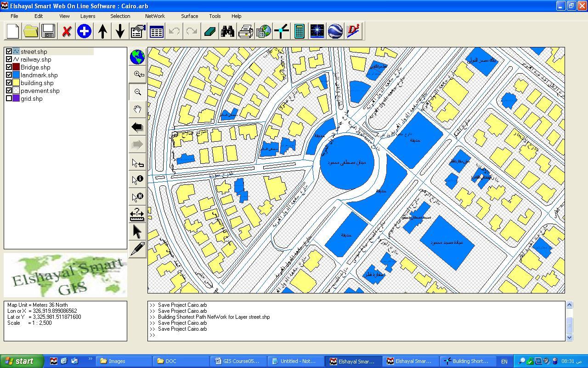Click the green eraser icon
588x368 pixels.
tap(209, 31)
